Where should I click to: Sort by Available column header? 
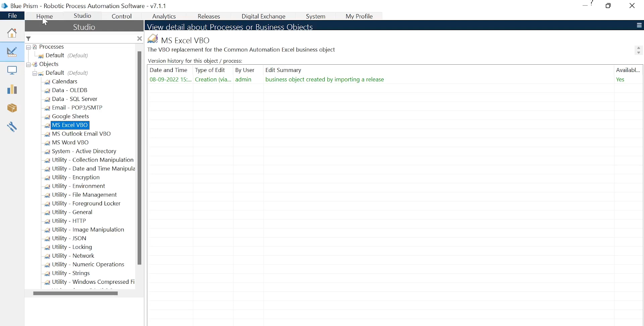628,70
